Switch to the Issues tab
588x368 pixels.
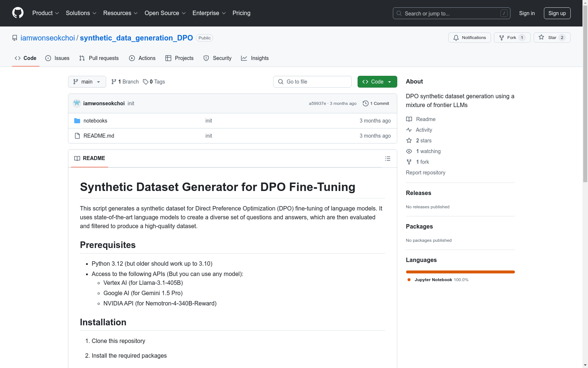point(57,58)
